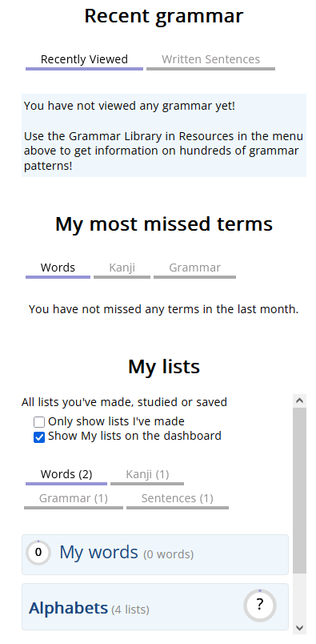Open the My words list link
Viewport: 316px width, 644px height.
[98, 553]
